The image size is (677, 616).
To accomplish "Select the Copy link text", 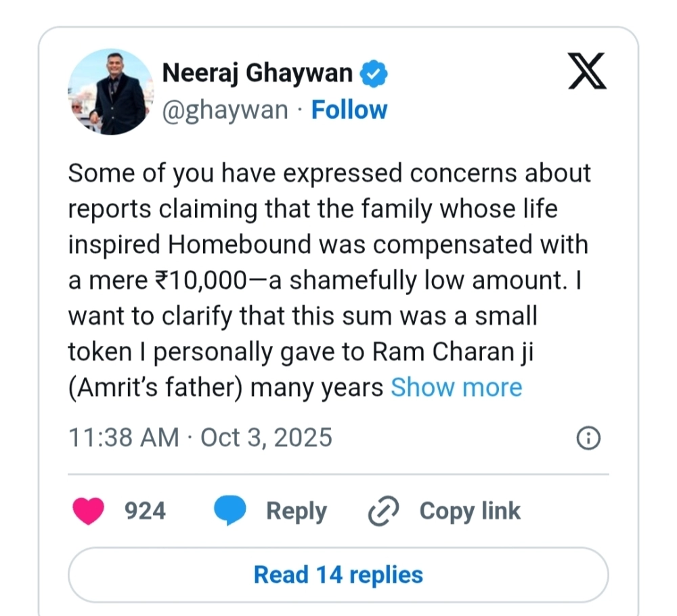I will click(470, 511).
